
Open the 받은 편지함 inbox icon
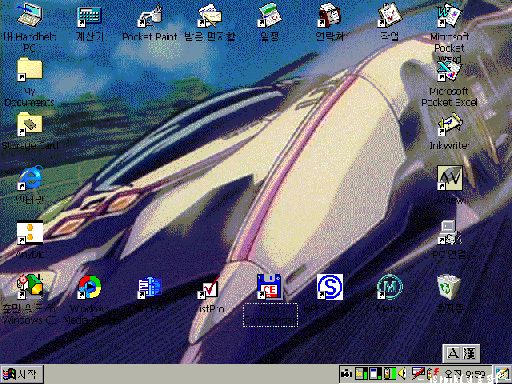(x=210, y=16)
